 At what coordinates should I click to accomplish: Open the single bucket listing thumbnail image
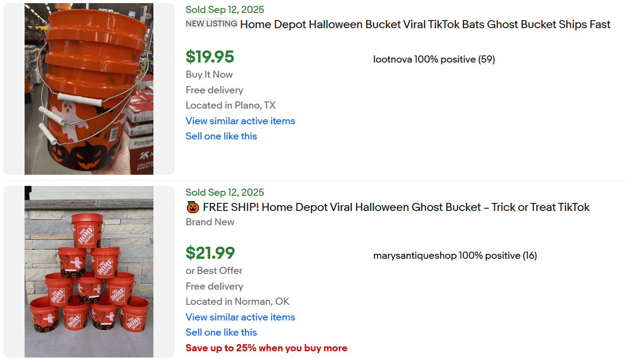click(89, 88)
